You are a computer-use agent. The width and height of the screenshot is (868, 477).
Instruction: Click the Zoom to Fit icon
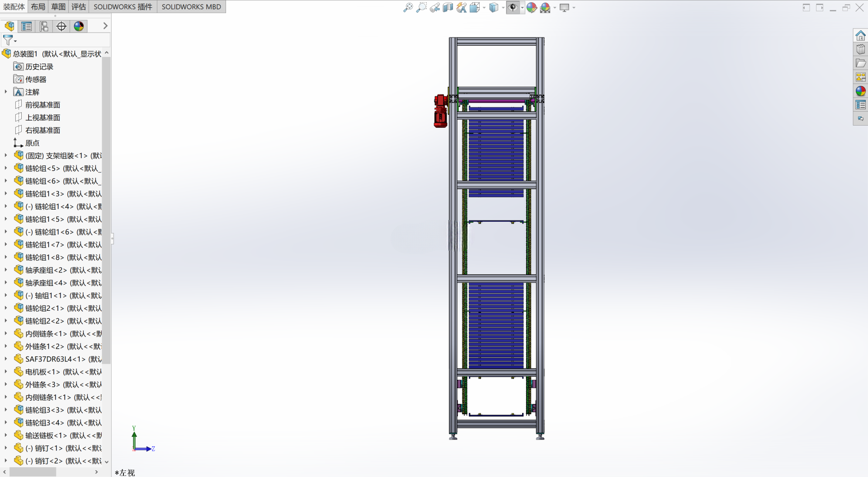[408, 7]
